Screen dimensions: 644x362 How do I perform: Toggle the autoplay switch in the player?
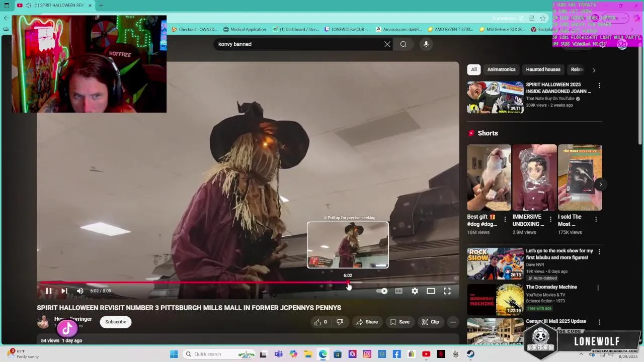(382, 291)
